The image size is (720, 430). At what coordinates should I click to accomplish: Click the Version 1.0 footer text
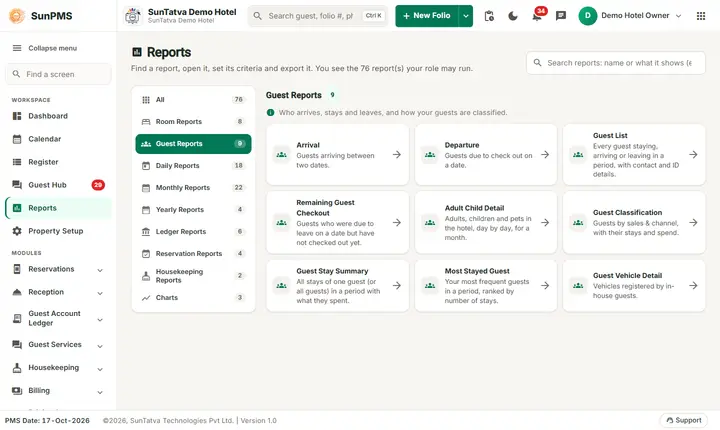259,420
